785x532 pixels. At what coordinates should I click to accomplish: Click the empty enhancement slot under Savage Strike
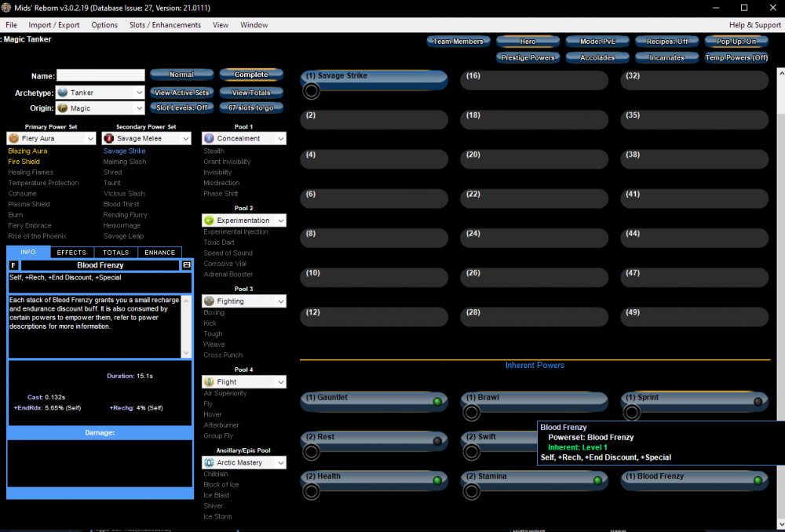312,91
